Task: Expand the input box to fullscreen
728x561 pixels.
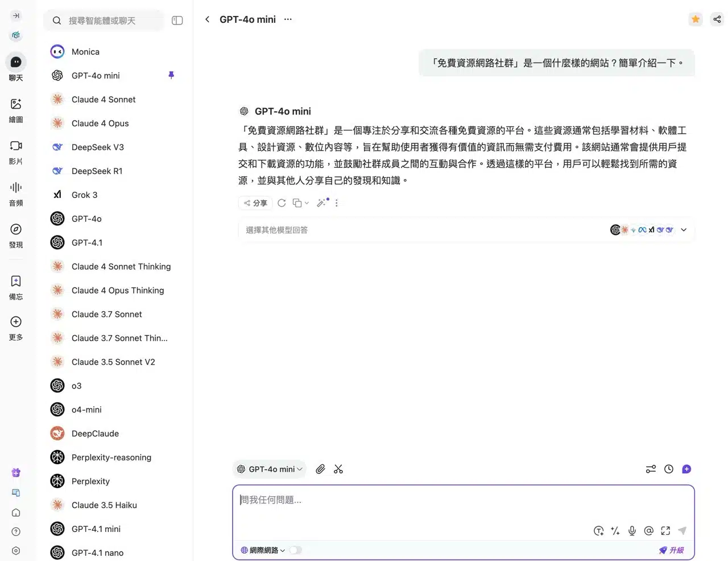Action: coord(665,531)
